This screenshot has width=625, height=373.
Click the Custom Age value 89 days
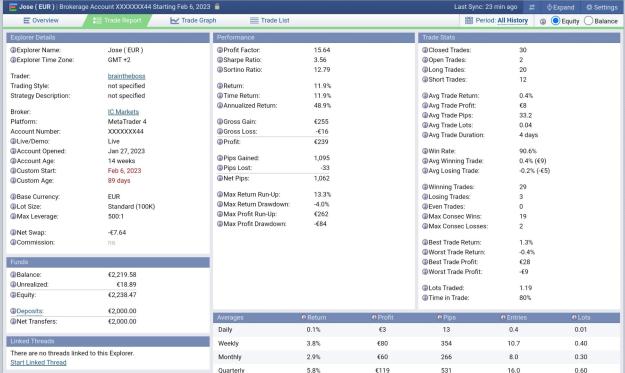pyautogui.click(x=119, y=181)
